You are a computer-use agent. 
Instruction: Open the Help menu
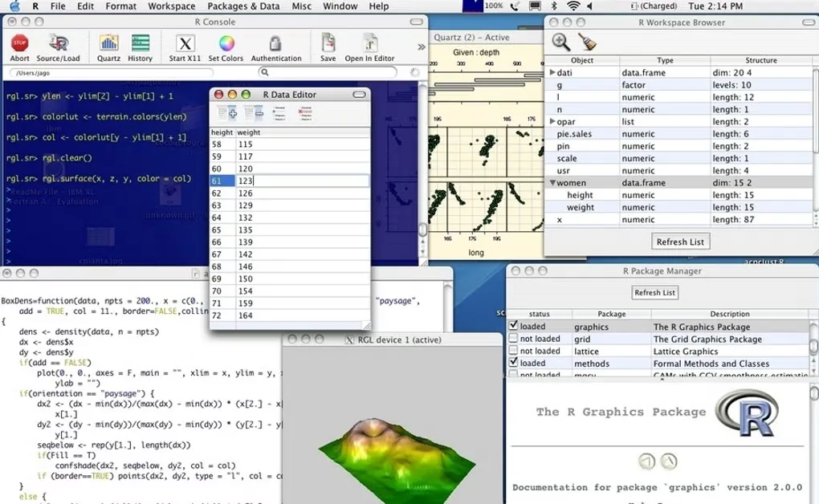(x=379, y=6)
